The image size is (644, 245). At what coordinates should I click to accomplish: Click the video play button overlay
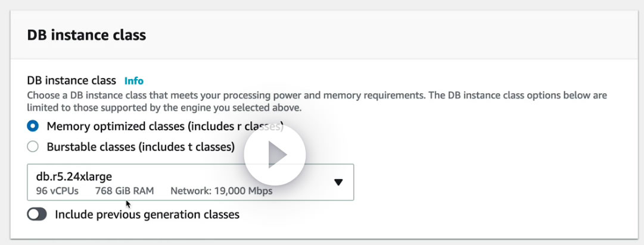point(275,155)
